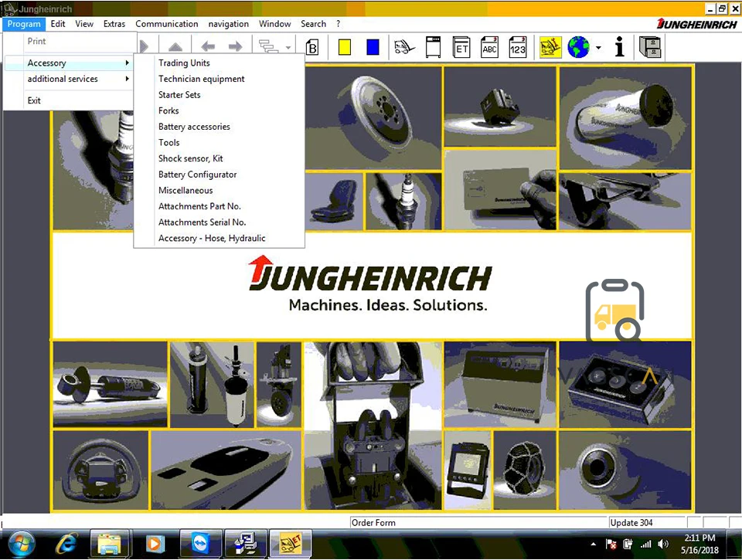Screen dimensions: 742x560
Task: Click the appliance cabinet toolbar icon
Action: tap(433, 47)
